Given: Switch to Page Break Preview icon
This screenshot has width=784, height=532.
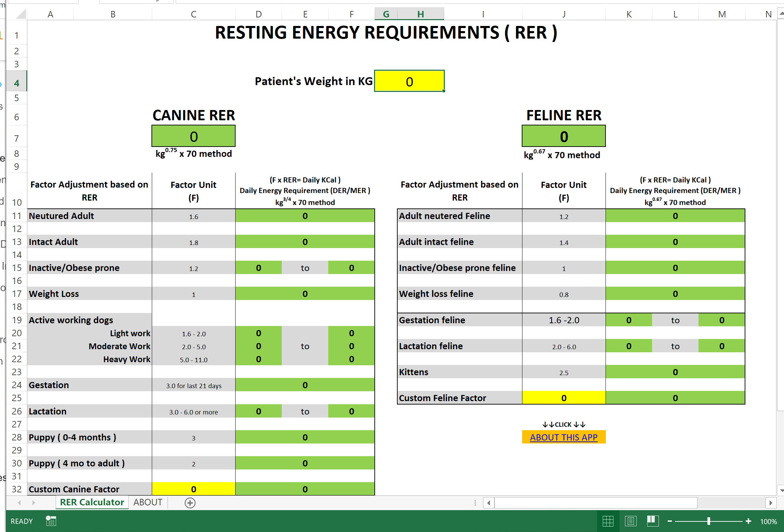Looking at the screenshot, I should point(652,521).
